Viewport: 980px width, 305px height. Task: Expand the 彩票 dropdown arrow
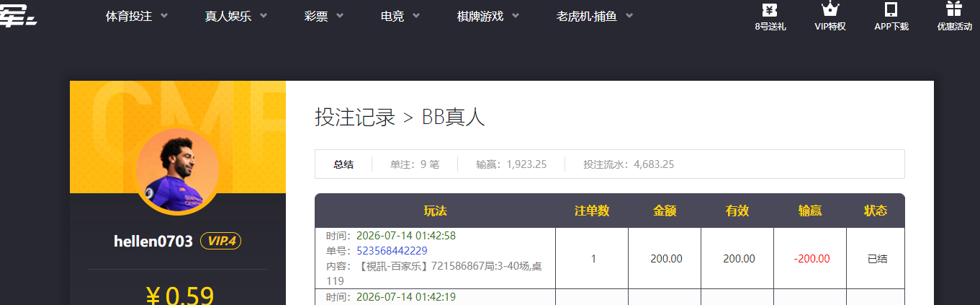click(340, 16)
